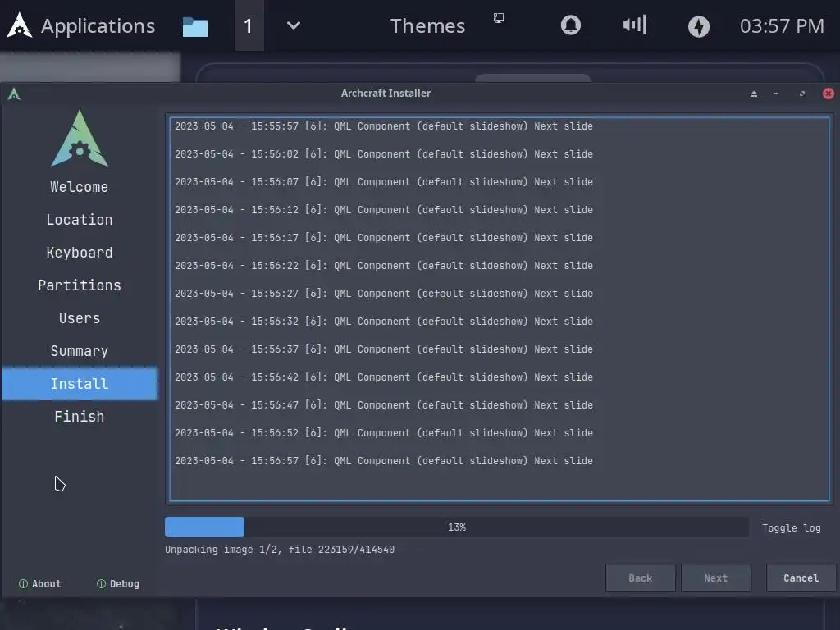
Task: Close the Archcraft Installer window
Action: coord(829,94)
